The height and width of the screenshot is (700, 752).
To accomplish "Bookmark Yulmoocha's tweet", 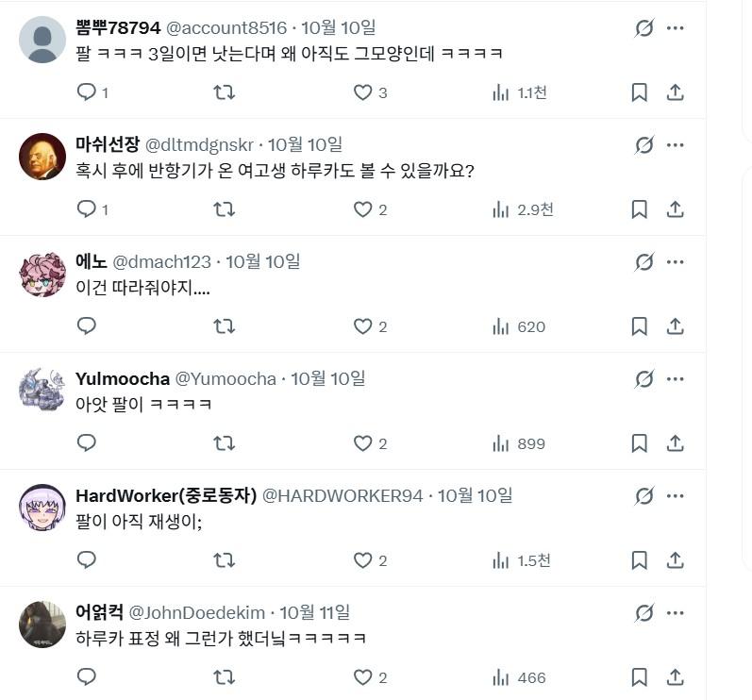I will pyautogui.click(x=639, y=443).
